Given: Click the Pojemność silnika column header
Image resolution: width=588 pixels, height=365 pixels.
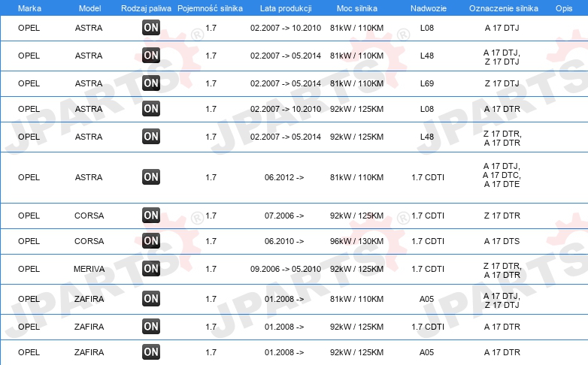Looking at the screenshot, I should click(210, 8).
